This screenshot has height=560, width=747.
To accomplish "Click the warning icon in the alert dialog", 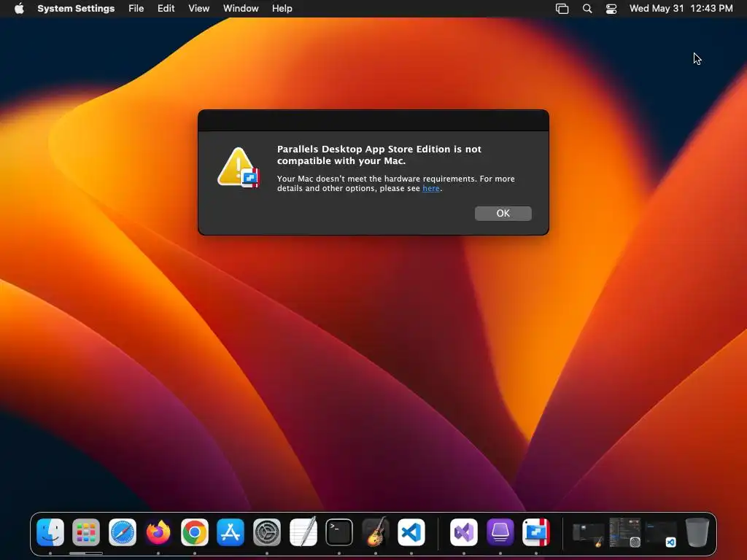I will click(239, 167).
